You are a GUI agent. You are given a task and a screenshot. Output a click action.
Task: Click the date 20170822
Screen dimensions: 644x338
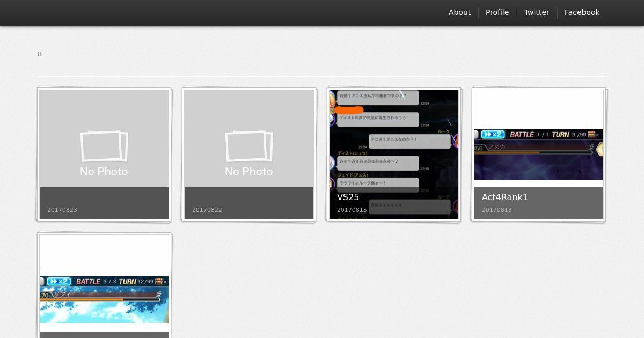pos(207,210)
